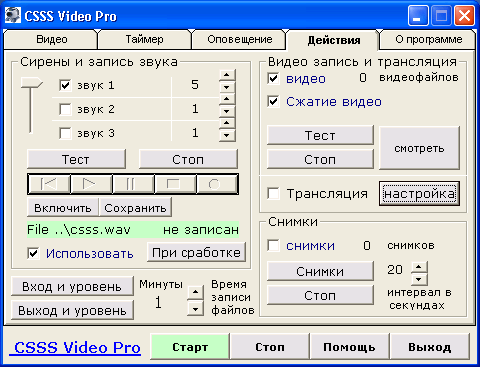
Task: Click the File ..\csss.wav status text
Action: click(x=79, y=230)
